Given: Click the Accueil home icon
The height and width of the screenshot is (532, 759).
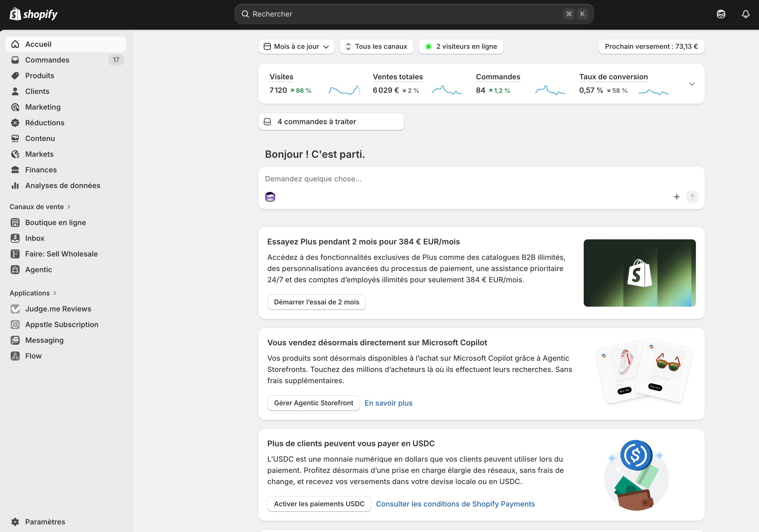Looking at the screenshot, I should (x=15, y=44).
